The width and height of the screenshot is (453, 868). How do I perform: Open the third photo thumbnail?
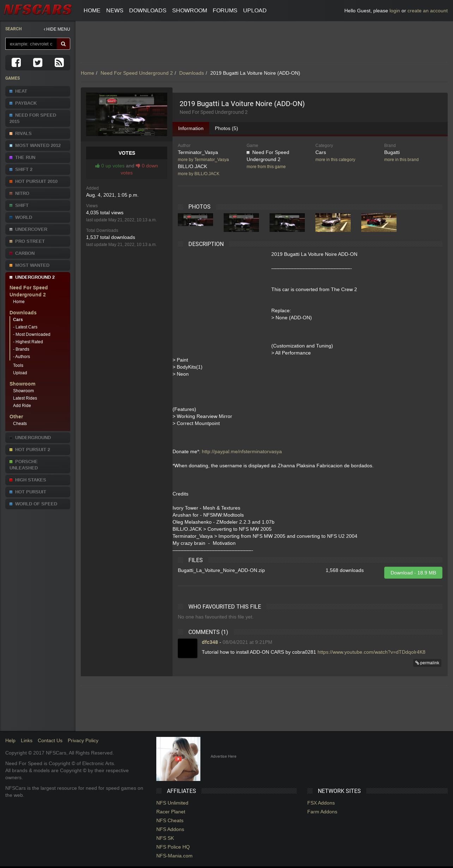click(287, 222)
